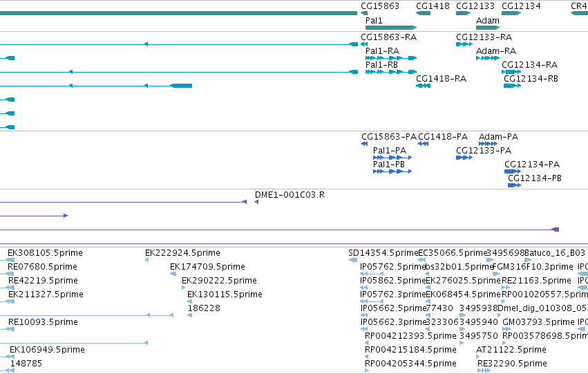588x374 pixels.
Task: Select transcript CG12134-RB
Action: point(531,79)
